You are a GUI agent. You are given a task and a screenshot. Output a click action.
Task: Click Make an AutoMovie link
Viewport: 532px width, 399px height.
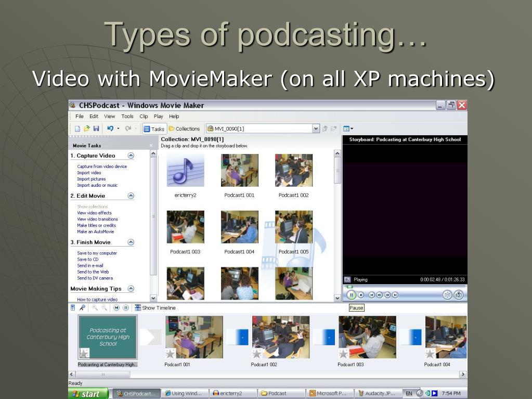[95, 231]
